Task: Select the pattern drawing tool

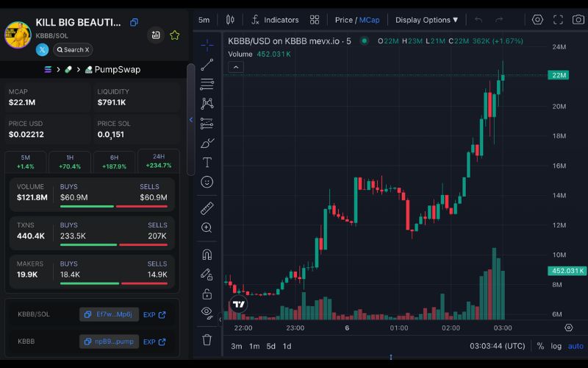Action: point(207,104)
